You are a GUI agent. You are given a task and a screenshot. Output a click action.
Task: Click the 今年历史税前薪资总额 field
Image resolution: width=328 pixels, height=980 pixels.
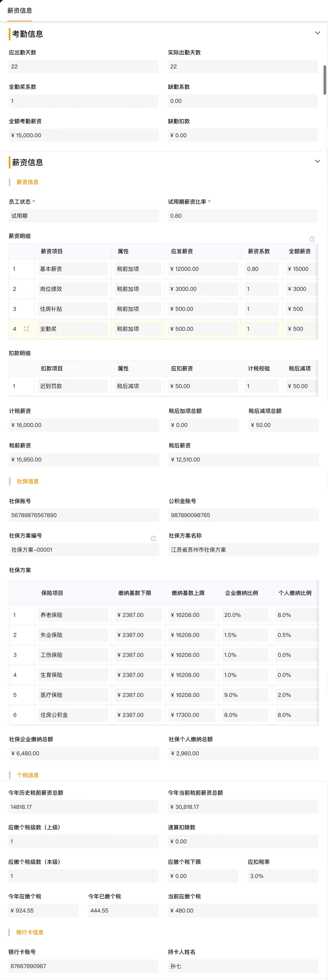(x=83, y=807)
